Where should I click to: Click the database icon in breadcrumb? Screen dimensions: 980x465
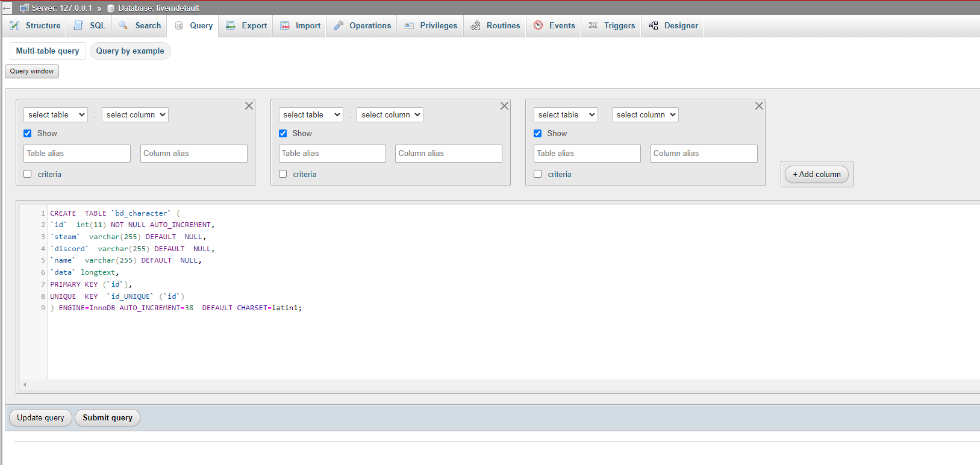click(x=111, y=8)
